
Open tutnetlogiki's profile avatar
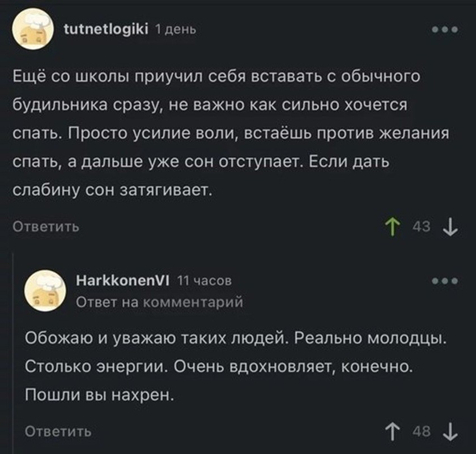(x=32, y=29)
